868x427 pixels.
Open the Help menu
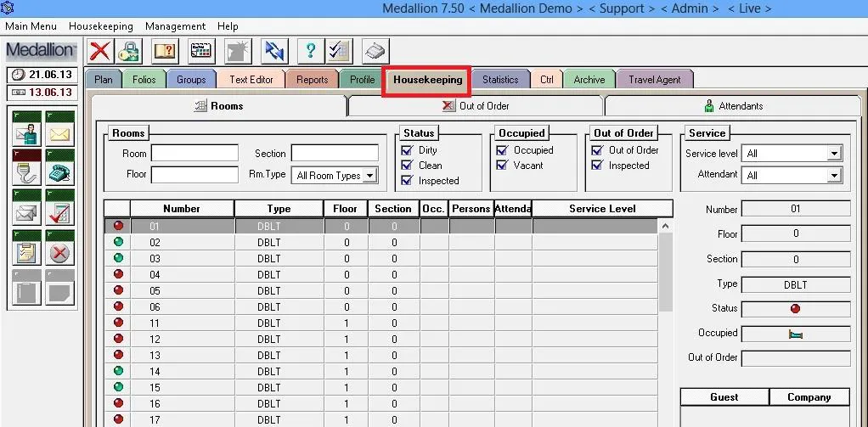point(228,26)
